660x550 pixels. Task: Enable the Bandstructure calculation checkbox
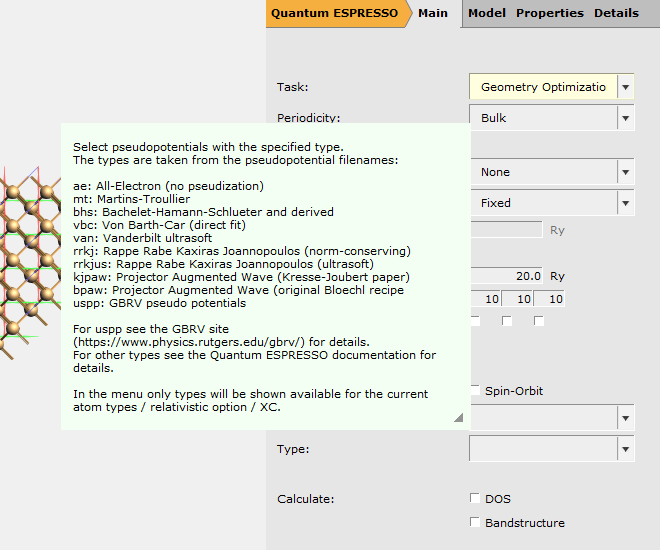pyautogui.click(x=475, y=522)
